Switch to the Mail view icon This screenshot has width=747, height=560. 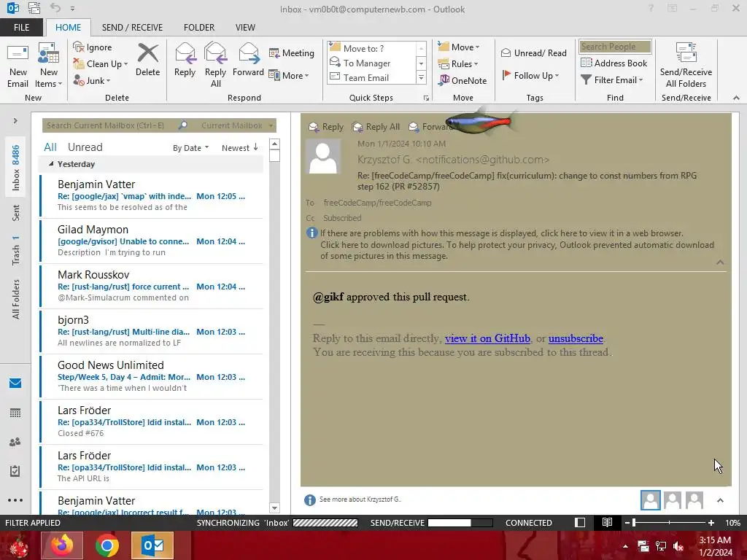[x=15, y=384]
